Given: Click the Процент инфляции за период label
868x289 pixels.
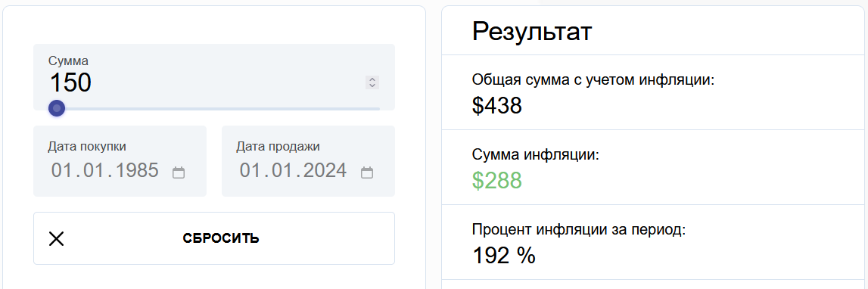Looking at the screenshot, I should coord(579,230).
